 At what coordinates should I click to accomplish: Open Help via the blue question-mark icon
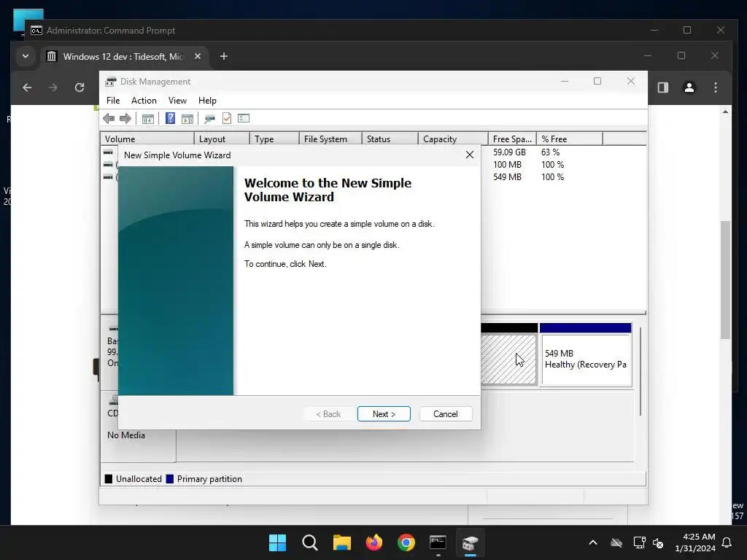[170, 118]
